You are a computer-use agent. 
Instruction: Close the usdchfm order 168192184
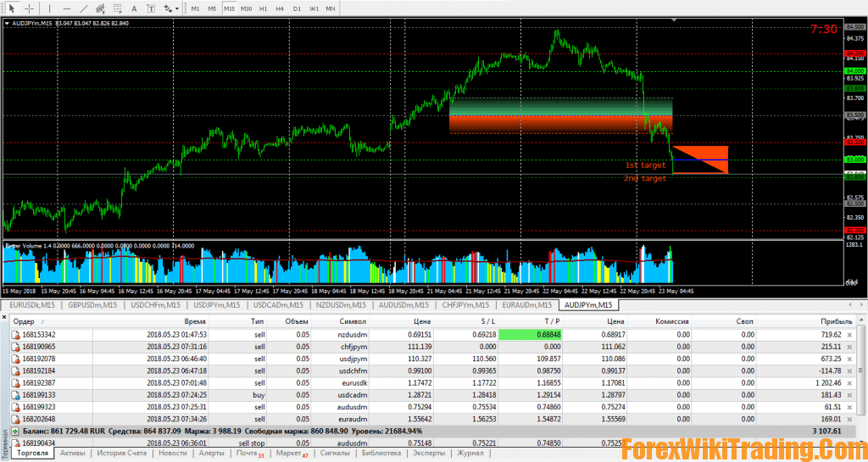849,370
